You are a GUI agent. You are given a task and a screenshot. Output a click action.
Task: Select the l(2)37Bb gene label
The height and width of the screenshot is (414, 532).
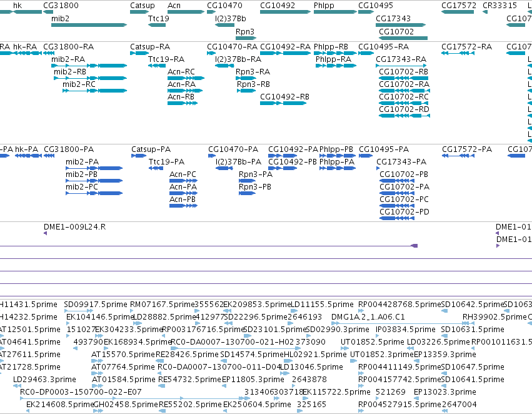pos(231,18)
